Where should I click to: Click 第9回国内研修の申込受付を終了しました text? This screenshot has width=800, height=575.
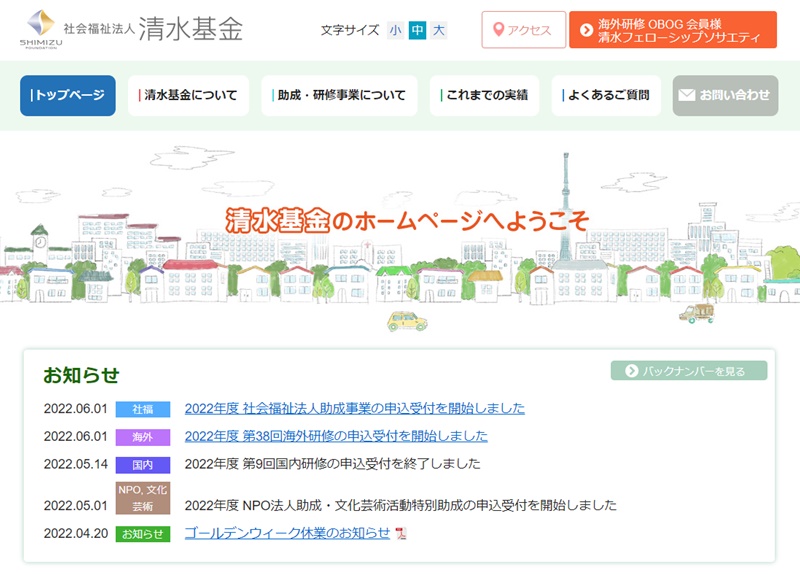[x=333, y=464]
